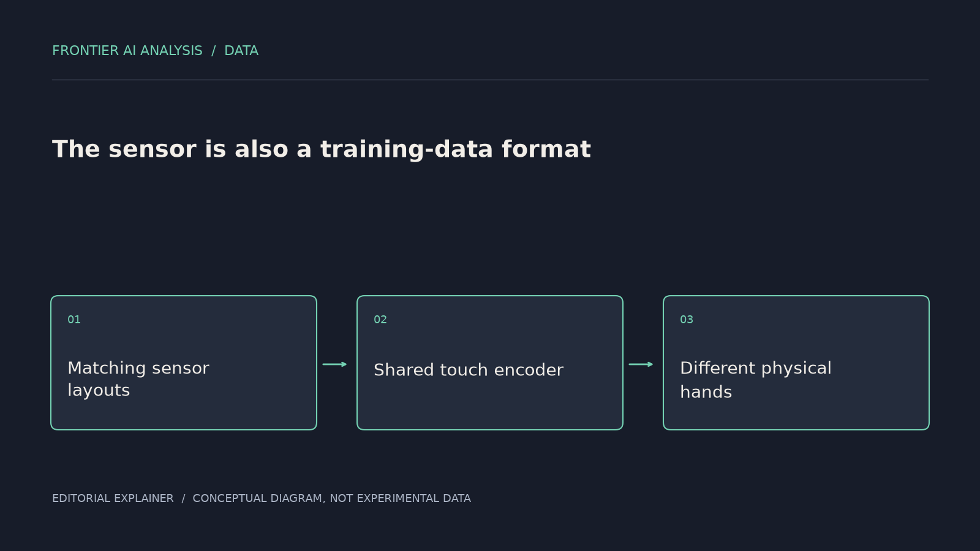
Task: Click the word format in the title
Action: (x=546, y=149)
